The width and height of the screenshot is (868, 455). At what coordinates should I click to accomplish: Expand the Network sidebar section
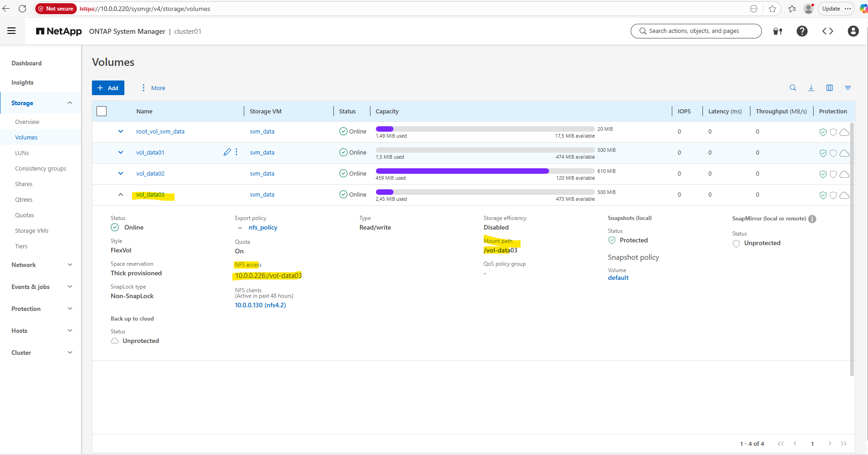pyautogui.click(x=70, y=265)
